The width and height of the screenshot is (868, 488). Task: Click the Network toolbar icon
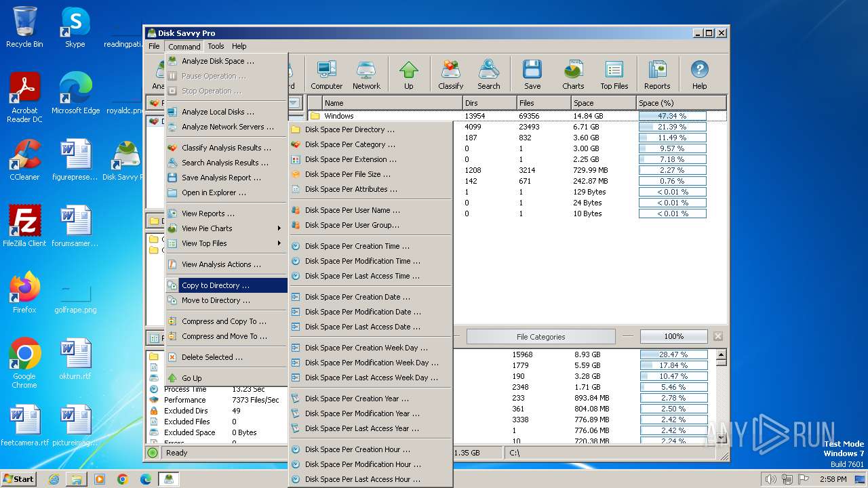(366, 75)
